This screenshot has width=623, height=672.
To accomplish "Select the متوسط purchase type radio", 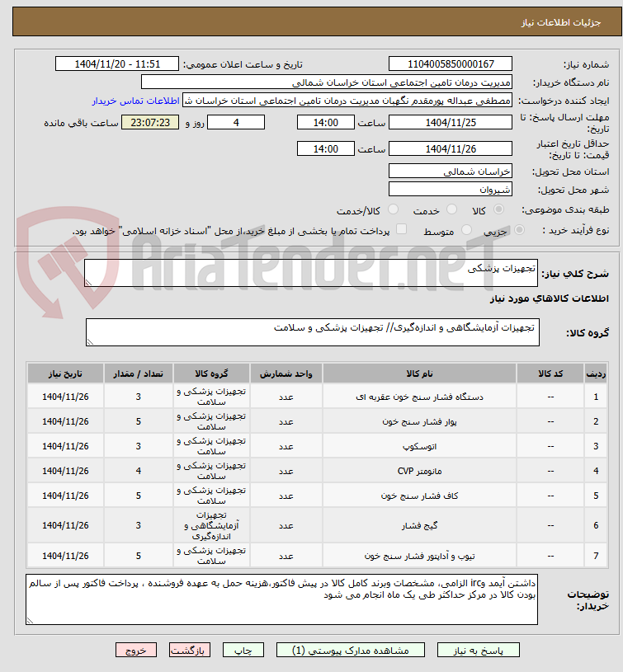I will pos(466,230).
